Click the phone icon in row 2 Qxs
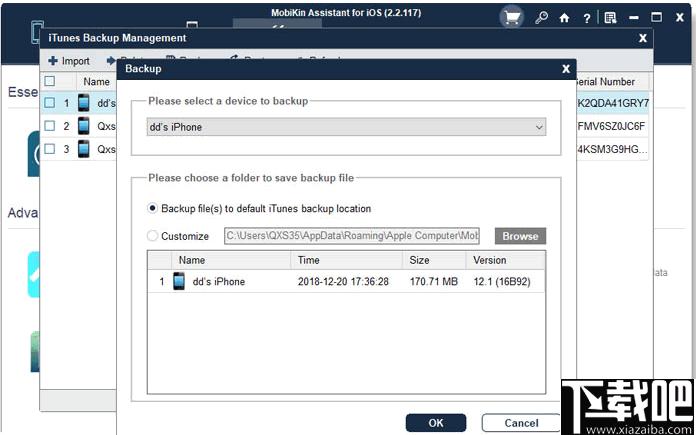The height and width of the screenshot is (435, 696). [83, 126]
